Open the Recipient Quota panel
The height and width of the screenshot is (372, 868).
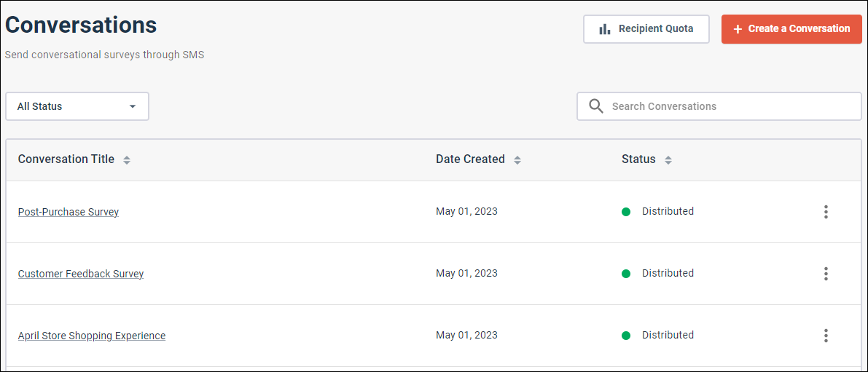pyautogui.click(x=646, y=28)
